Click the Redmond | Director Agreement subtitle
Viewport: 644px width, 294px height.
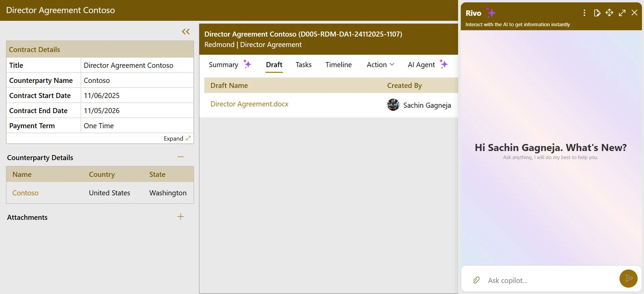(253, 45)
